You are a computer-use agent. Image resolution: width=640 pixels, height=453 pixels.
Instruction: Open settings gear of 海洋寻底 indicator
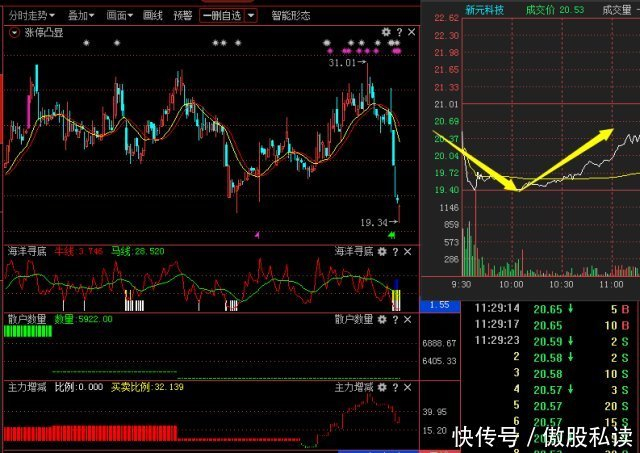pos(382,252)
